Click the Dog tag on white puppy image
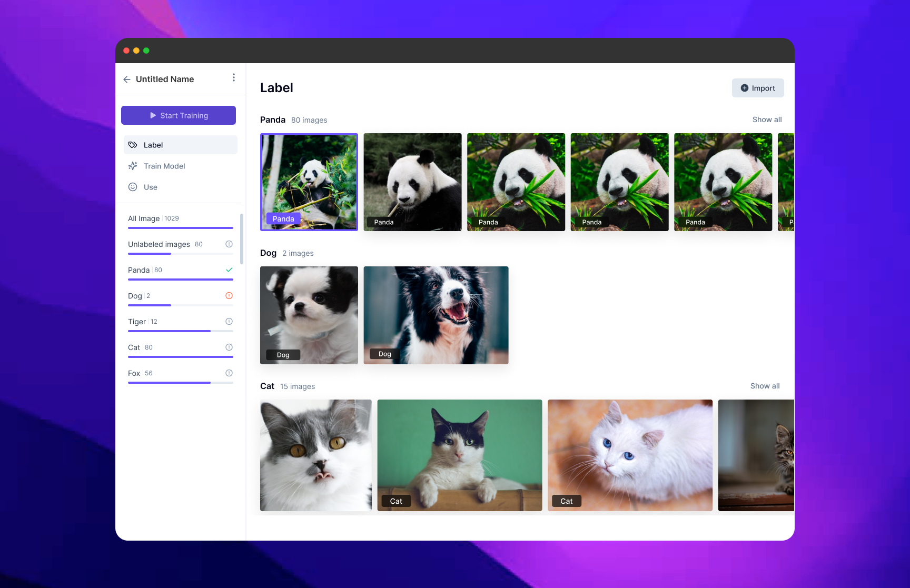This screenshot has width=910, height=588. pyautogui.click(x=283, y=355)
